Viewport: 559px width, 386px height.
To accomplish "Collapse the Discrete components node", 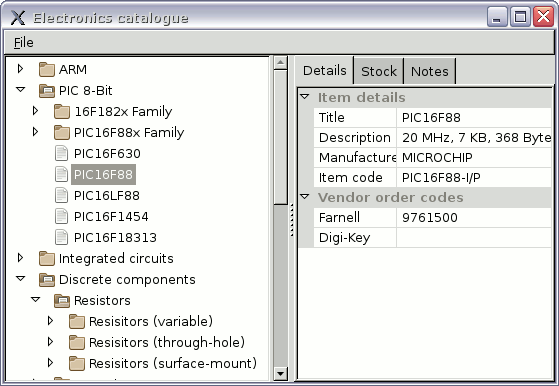I will pos(21,278).
